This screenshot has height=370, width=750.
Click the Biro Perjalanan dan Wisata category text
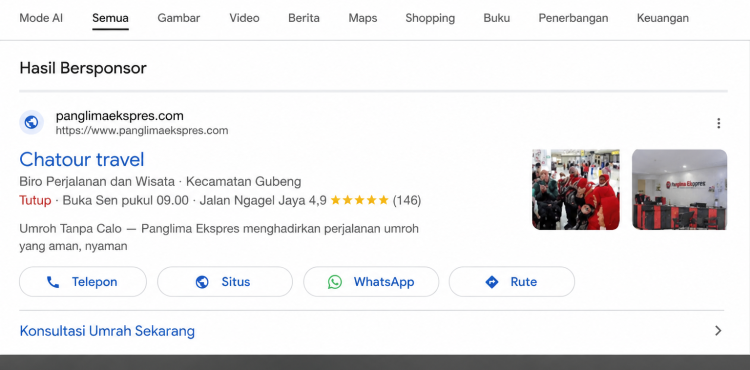click(97, 182)
